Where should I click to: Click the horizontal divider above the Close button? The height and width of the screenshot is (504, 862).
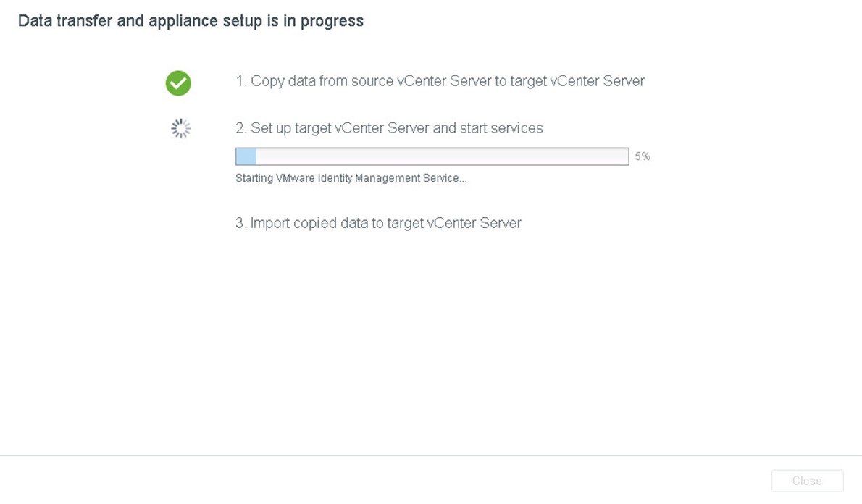pyautogui.click(x=431, y=455)
